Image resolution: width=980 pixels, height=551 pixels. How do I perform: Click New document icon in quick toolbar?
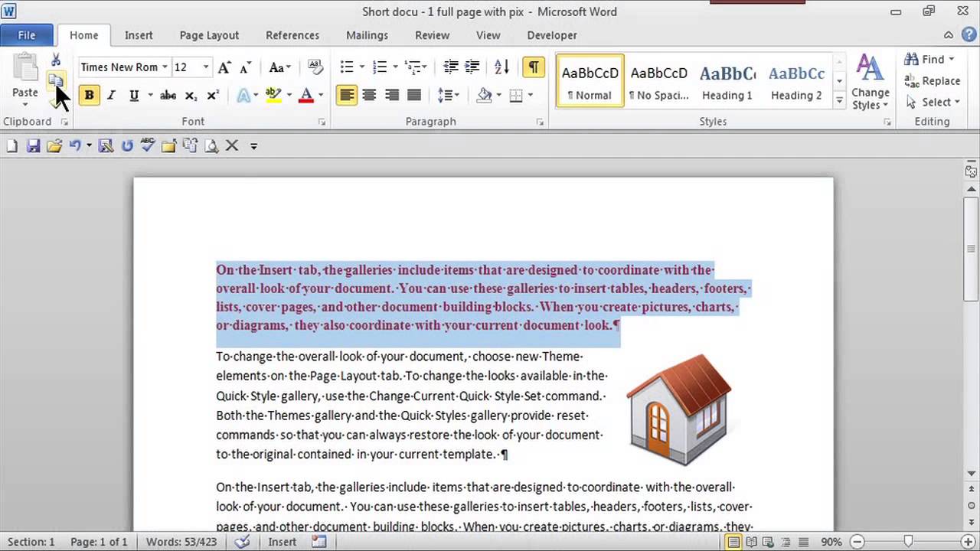[x=11, y=145]
